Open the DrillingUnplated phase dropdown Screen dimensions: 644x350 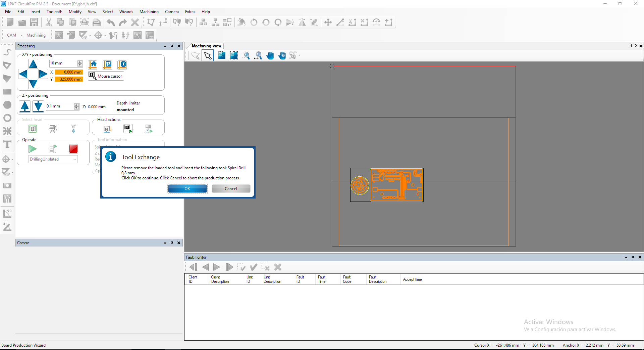[74, 159]
